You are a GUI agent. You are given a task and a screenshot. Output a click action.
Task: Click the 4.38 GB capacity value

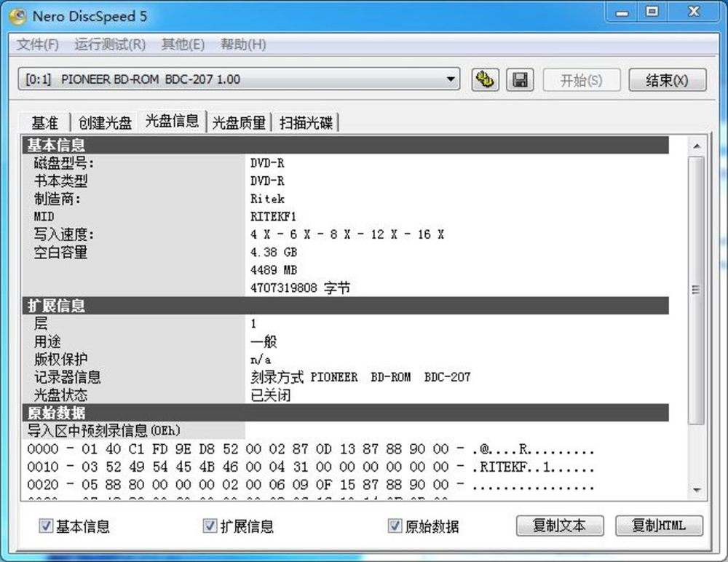pos(274,252)
